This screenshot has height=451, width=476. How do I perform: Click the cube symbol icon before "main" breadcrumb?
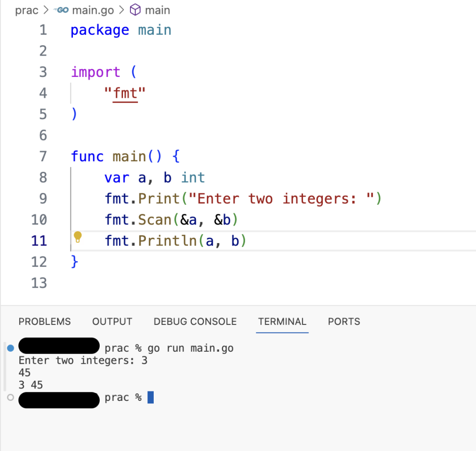pyautogui.click(x=135, y=10)
